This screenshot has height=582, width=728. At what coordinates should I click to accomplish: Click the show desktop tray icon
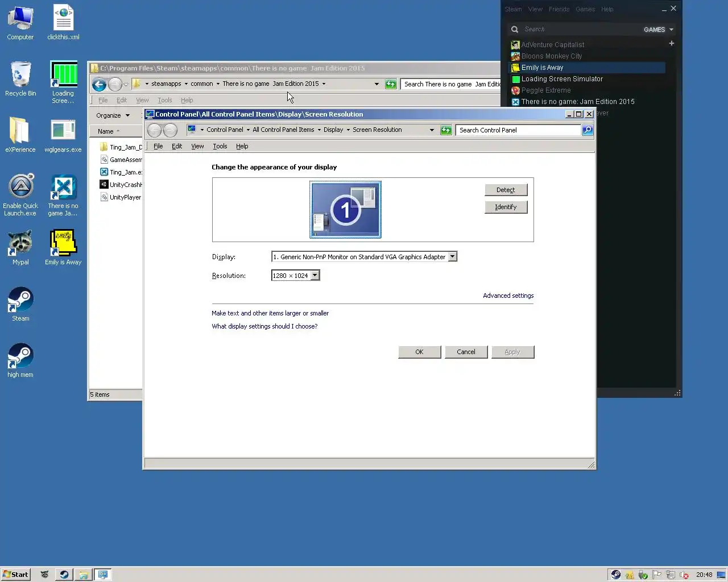click(x=721, y=575)
